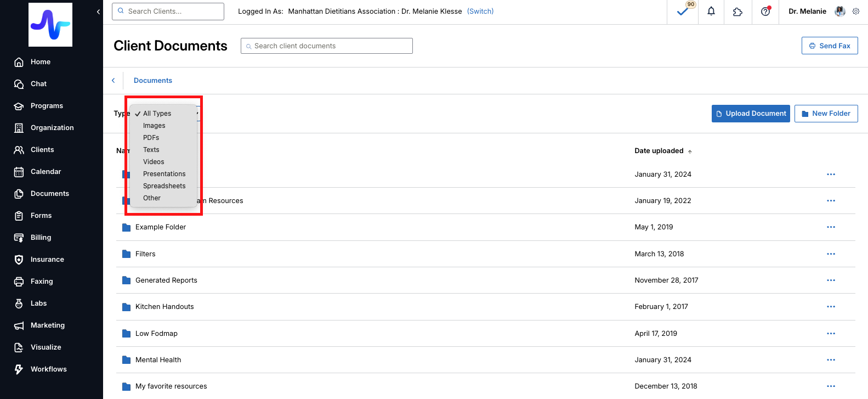Screen dimensions: 868x399
Task: Create a New Folder
Action: coord(826,114)
